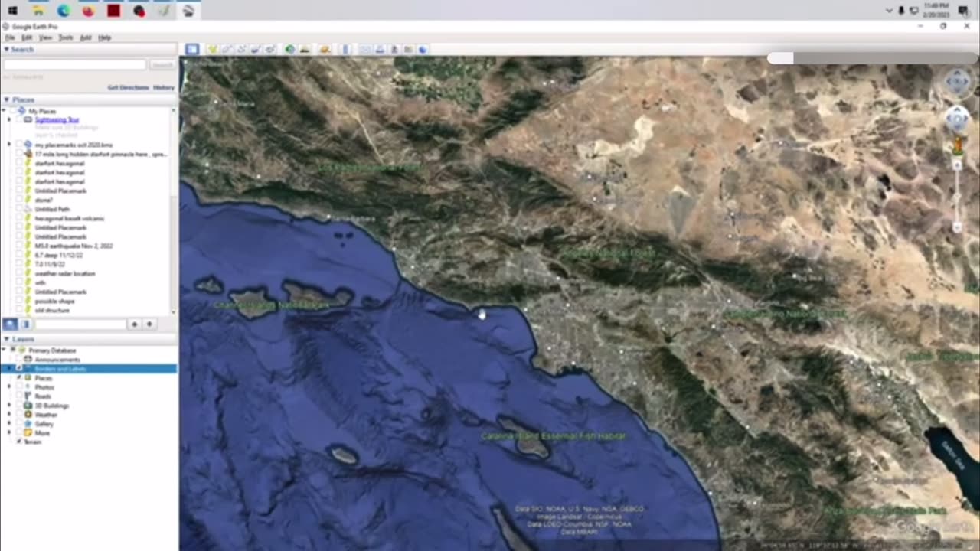Check 'M5.8 earthquake Nov 2, 2022' checkbox

[20, 246]
